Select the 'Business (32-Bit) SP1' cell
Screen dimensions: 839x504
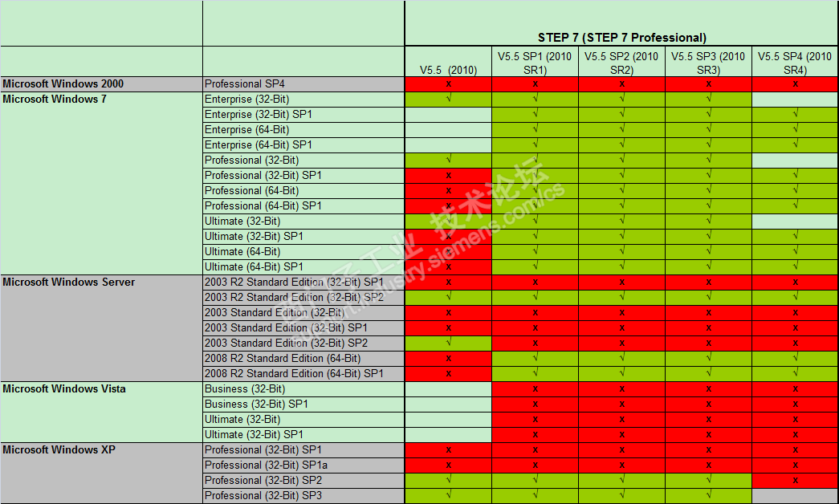(x=304, y=404)
